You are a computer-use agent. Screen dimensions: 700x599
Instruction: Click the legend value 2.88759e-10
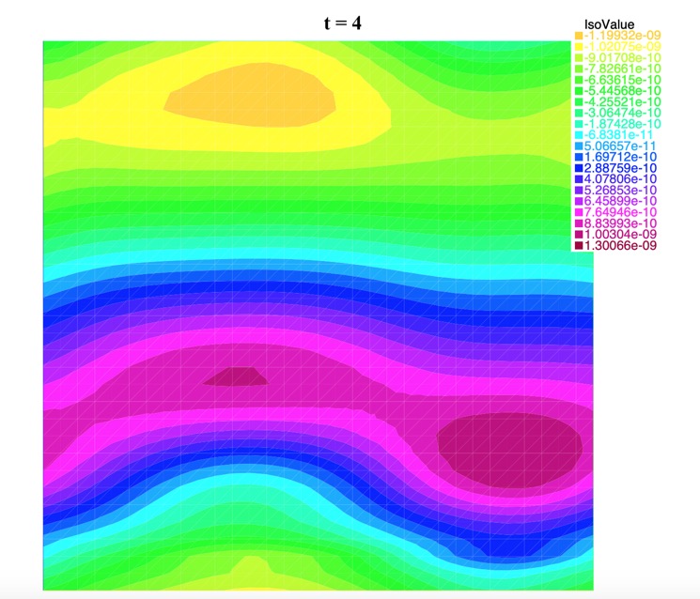tap(620, 168)
